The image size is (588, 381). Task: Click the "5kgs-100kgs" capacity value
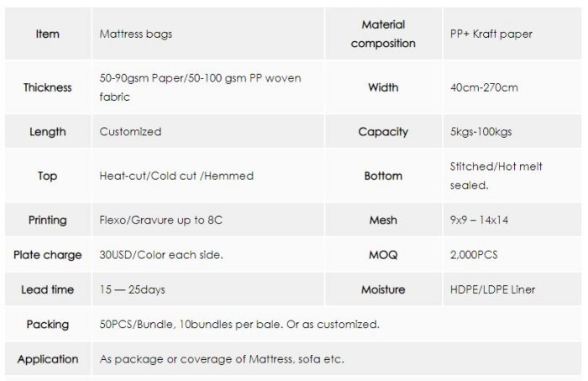(482, 132)
